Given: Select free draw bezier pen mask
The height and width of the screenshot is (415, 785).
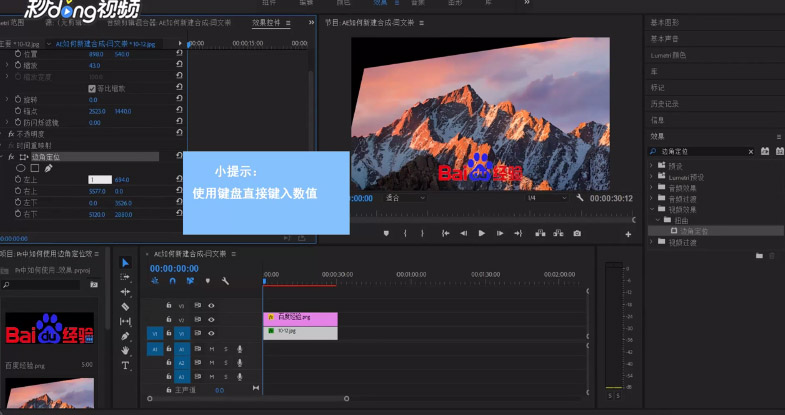Looking at the screenshot, I should [x=48, y=168].
